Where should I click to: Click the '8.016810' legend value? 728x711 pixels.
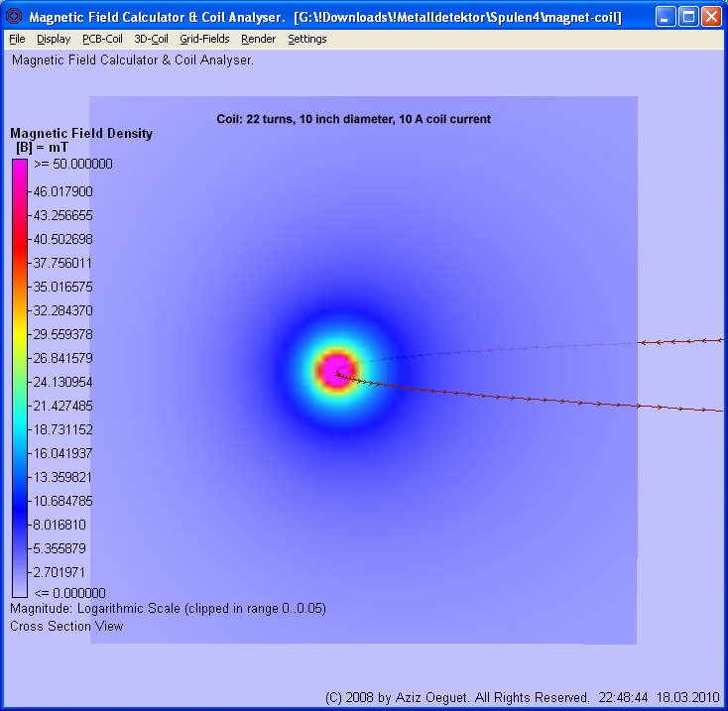click(60, 525)
